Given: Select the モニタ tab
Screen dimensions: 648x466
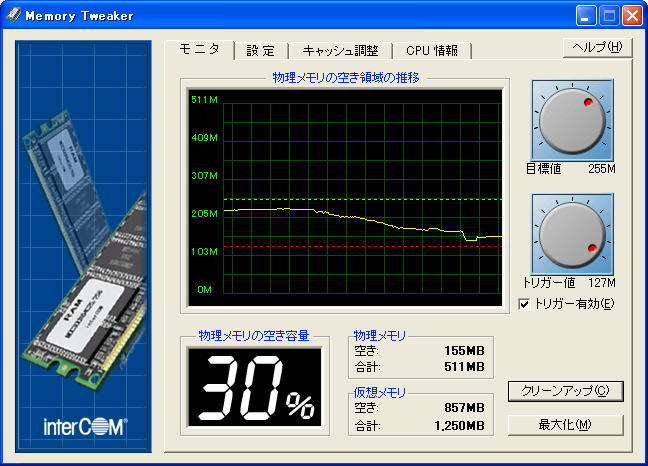Looking at the screenshot, I should point(199,50).
